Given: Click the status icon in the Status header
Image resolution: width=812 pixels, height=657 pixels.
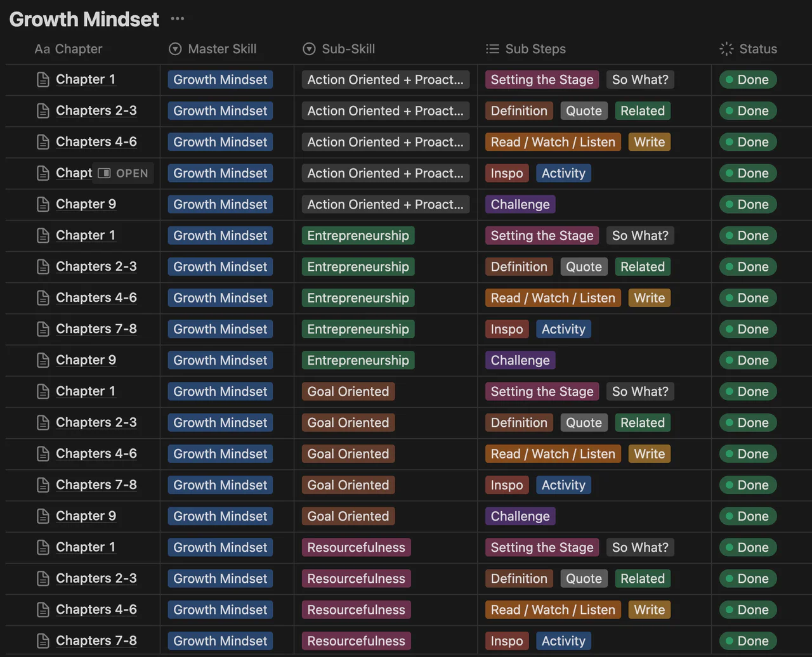Looking at the screenshot, I should 726,49.
